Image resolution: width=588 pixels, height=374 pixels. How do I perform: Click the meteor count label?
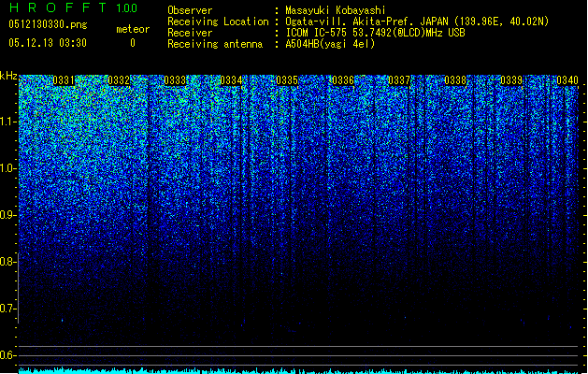(x=133, y=29)
